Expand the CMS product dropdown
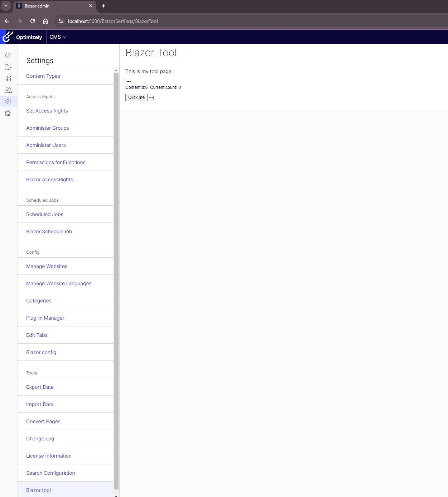448x497 pixels. (x=58, y=37)
